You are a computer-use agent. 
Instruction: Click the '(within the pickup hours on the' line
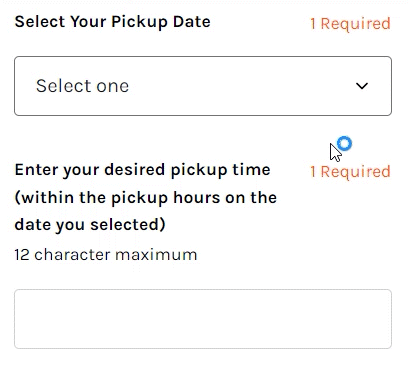146,198
